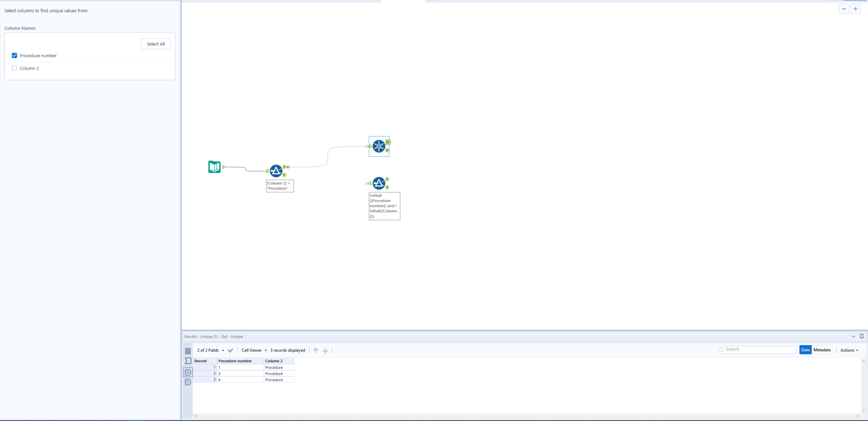Image resolution: width=868 pixels, height=421 pixels.
Task: Switch to the Metadata view
Action: pos(822,350)
